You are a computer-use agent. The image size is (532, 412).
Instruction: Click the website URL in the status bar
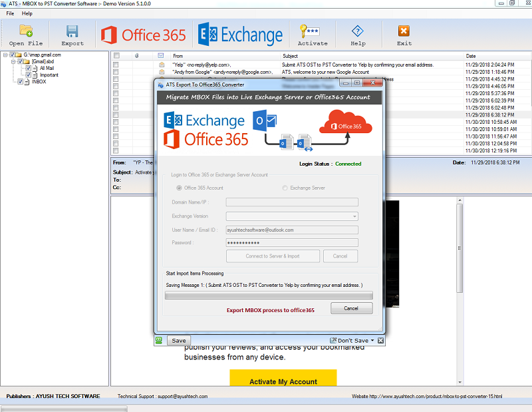click(x=436, y=396)
